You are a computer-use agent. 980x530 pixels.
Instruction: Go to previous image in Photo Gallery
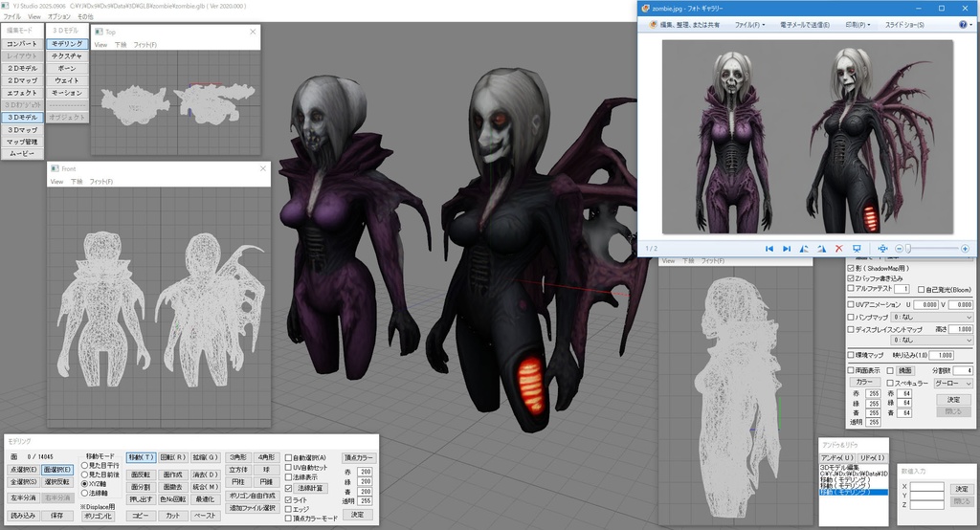point(769,249)
